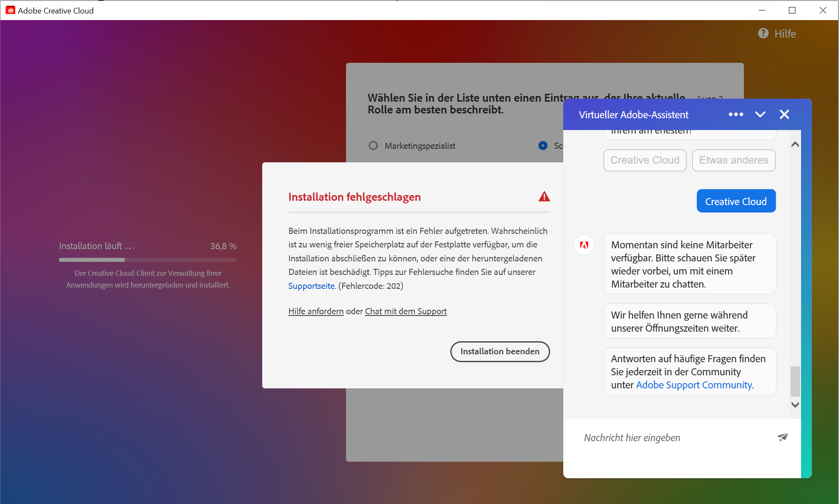Open the assistant's three-dots options menu

[736, 114]
